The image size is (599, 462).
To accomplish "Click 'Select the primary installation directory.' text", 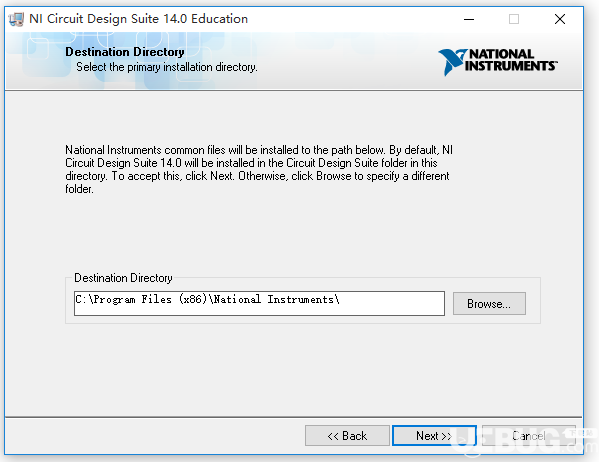I will [x=167, y=67].
